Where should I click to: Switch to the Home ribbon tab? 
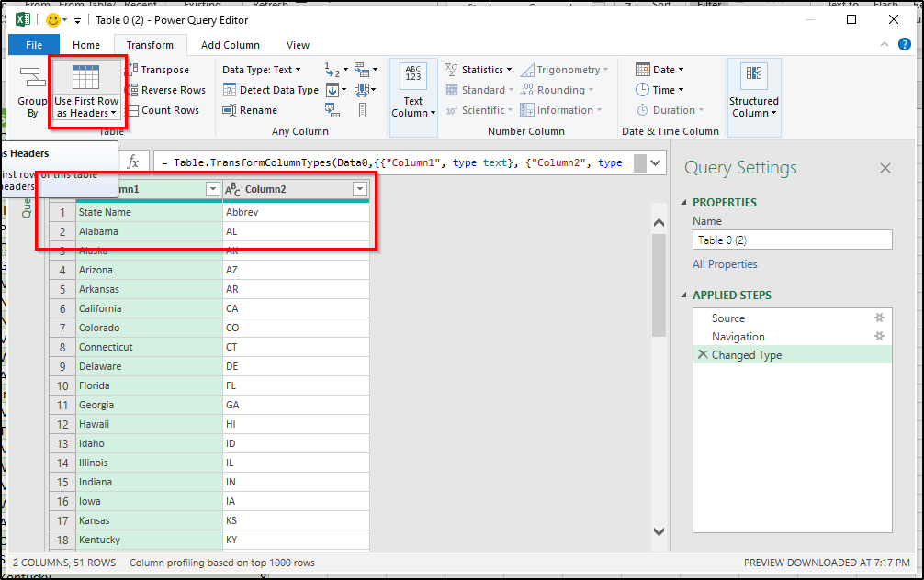[x=86, y=45]
